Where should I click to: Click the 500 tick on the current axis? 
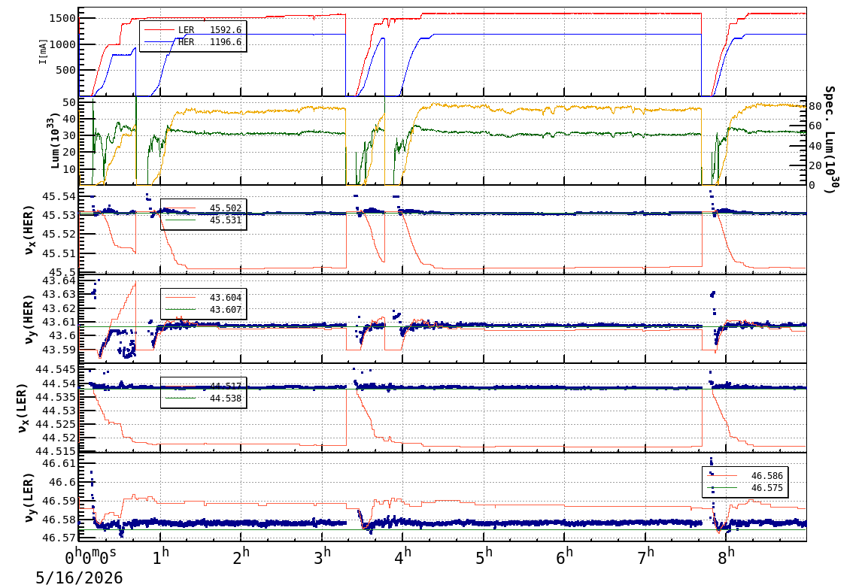[x=66, y=70]
